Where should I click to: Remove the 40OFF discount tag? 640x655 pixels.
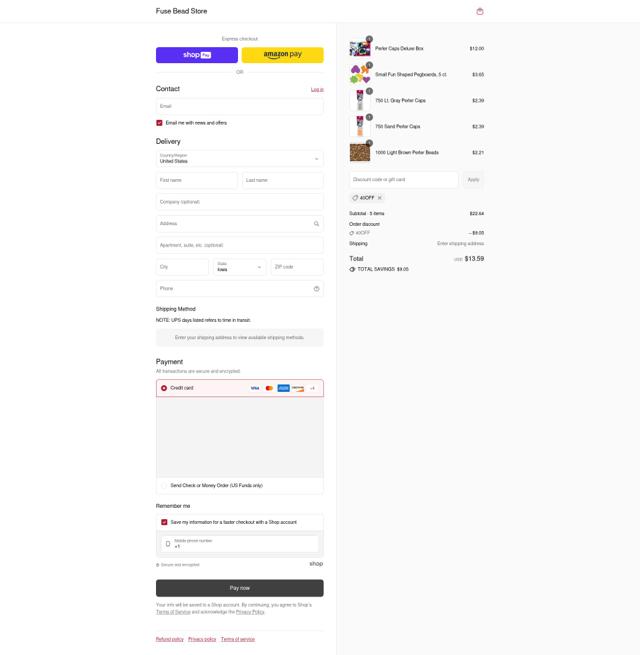tap(380, 198)
